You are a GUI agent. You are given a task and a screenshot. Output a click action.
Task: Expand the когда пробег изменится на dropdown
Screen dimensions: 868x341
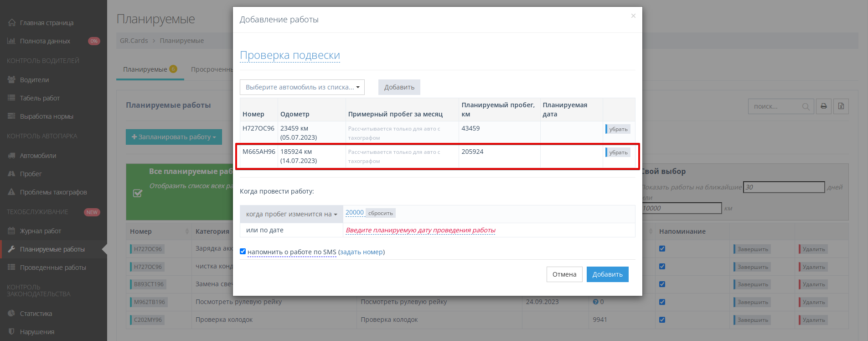pyautogui.click(x=291, y=214)
